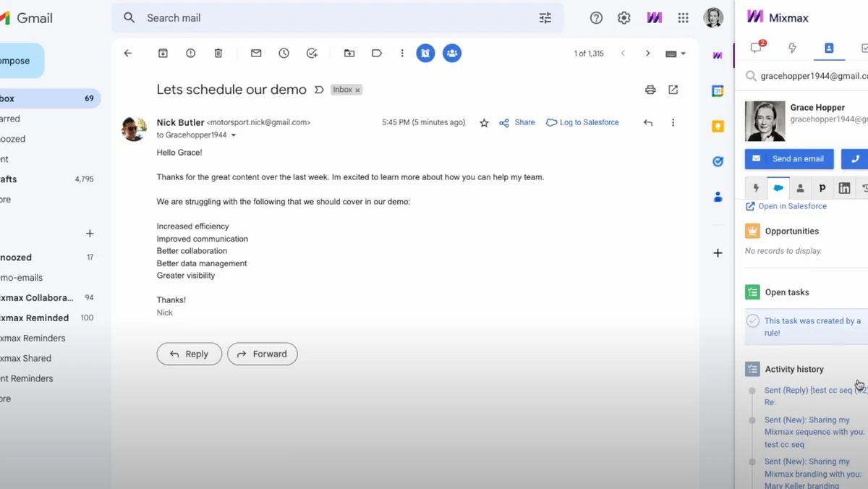Click inside the Gmail search mail field
The width and height of the screenshot is (868, 489).
coord(289,17)
